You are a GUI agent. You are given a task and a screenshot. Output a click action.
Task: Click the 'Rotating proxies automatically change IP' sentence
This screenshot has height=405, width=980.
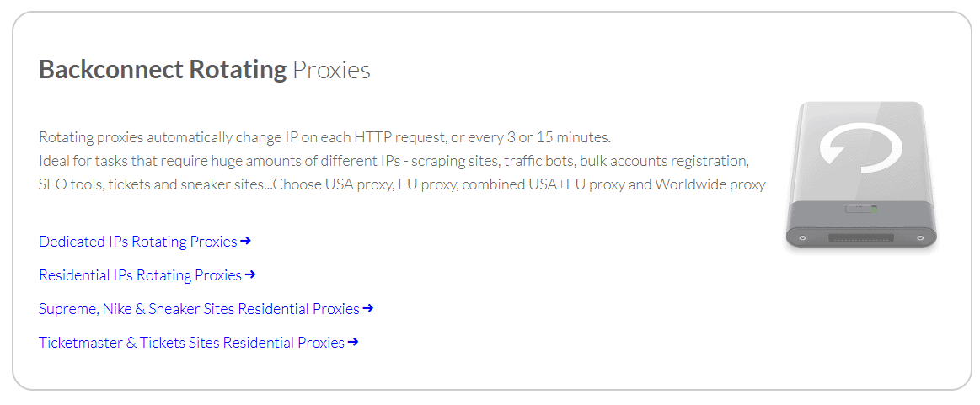point(324,136)
